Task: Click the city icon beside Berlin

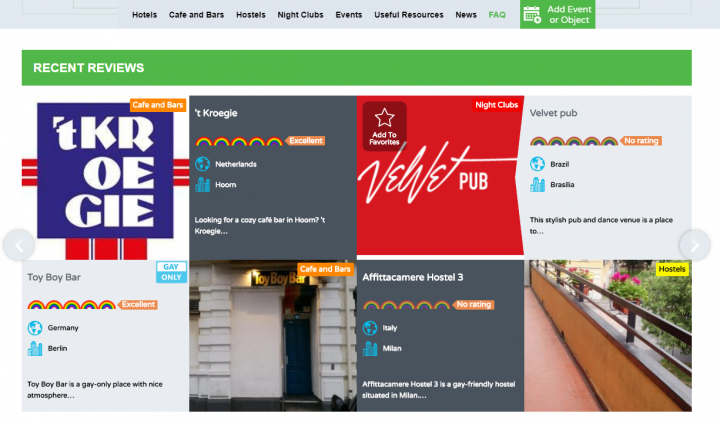Action: point(35,348)
